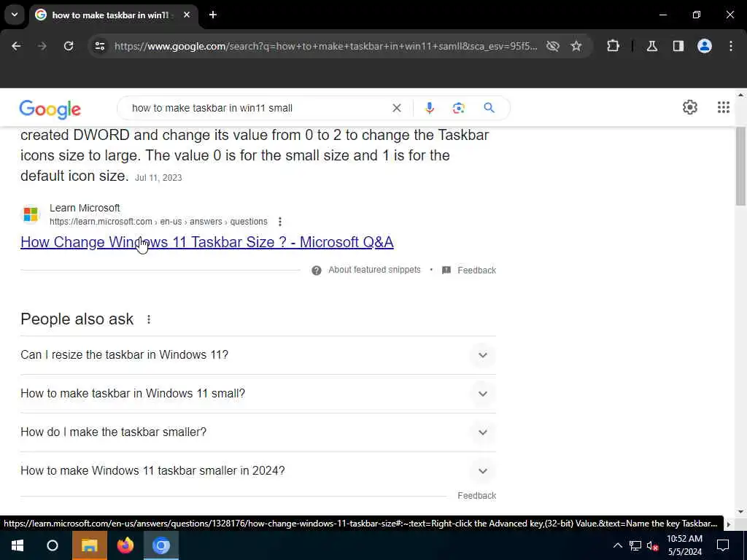The image size is (747, 560).
Task: Open 'About featured snippets' link
Action: click(374, 270)
